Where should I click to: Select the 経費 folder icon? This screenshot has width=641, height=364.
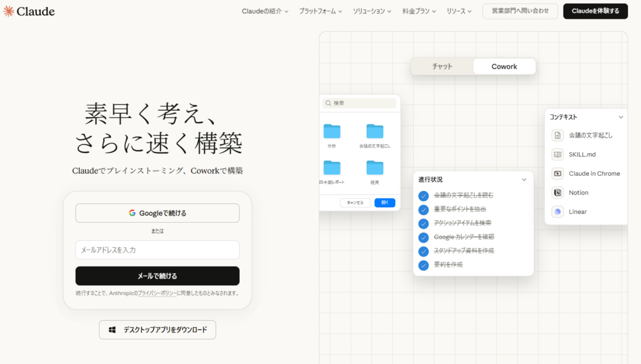[x=374, y=168]
